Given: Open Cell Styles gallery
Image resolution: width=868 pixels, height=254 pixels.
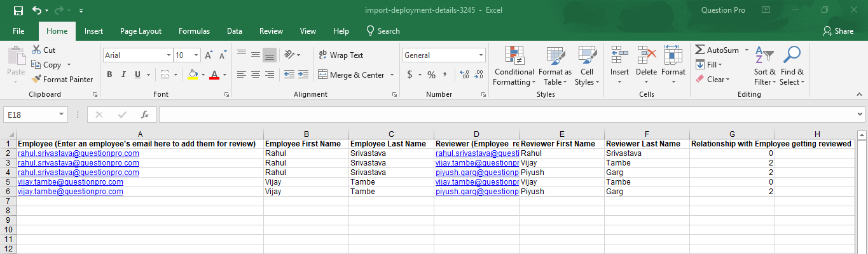Looking at the screenshot, I should (586, 66).
